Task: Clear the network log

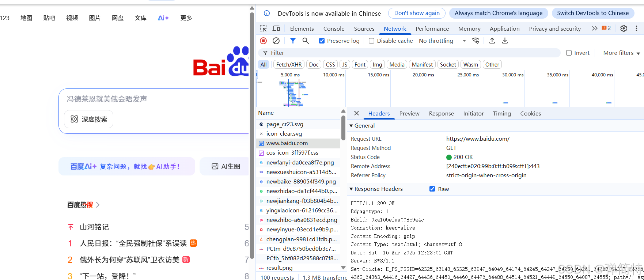Action: (x=276, y=41)
